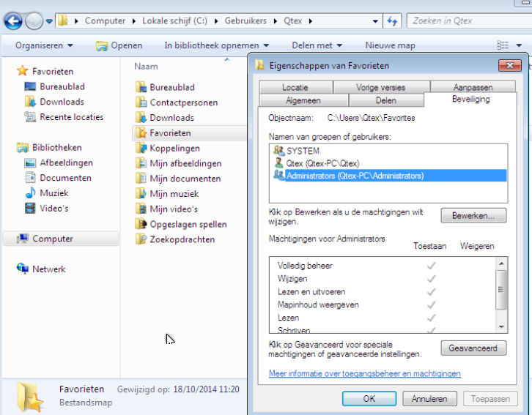The height and width of the screenshot is (415, 532).
Task: Select the Muziek library icon
Action: click(x=30, y=193)
